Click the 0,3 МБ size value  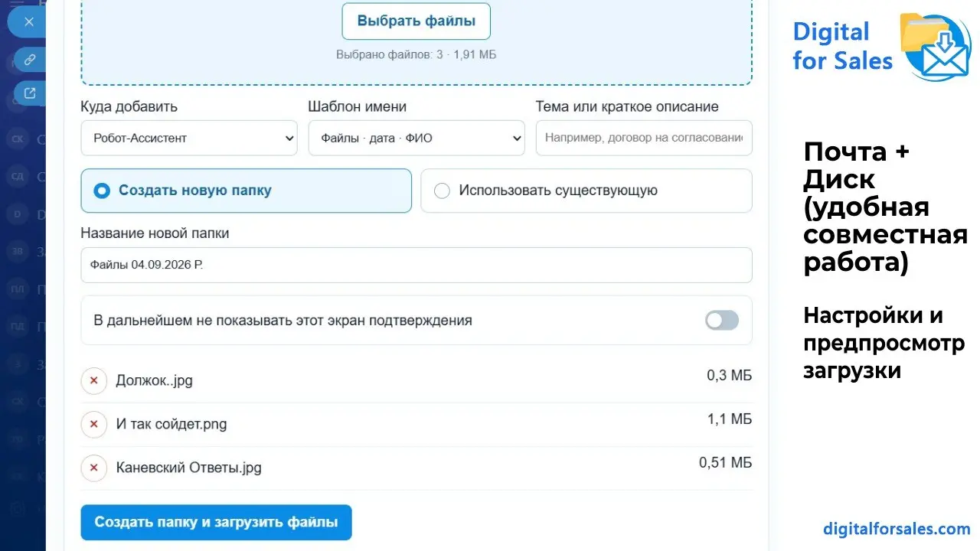729,375
